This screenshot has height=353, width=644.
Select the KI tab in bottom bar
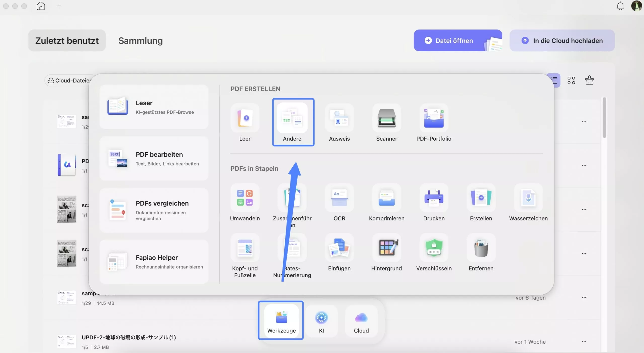pyautogui.click(x=321, y=321)
